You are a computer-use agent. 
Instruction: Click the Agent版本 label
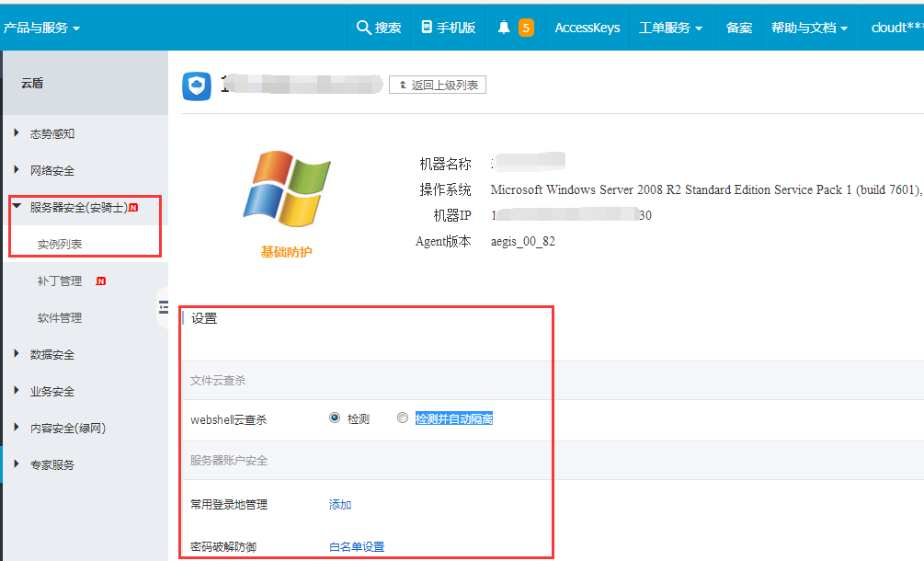[x=443, y=241]
